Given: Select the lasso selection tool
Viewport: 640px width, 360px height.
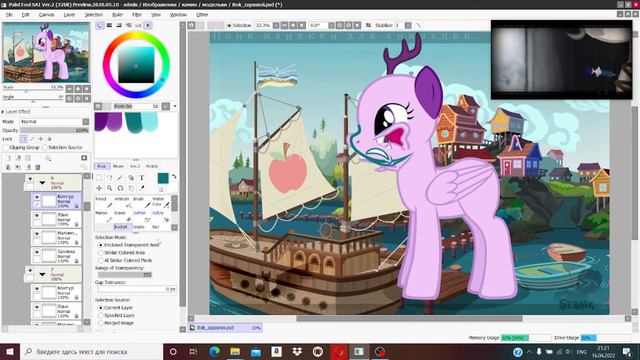Looking at the screenshot, I should pyautogui.click(x=110, y=178).
